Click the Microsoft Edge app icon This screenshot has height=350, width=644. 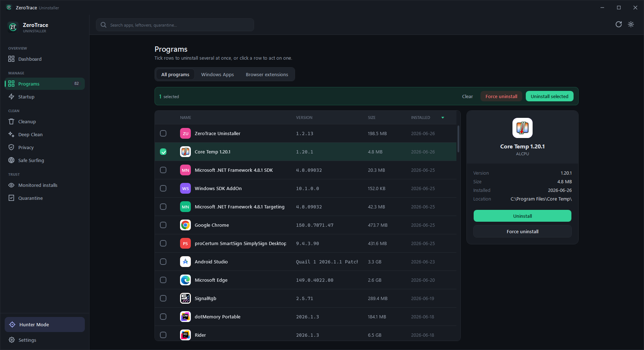coord(185,280)
